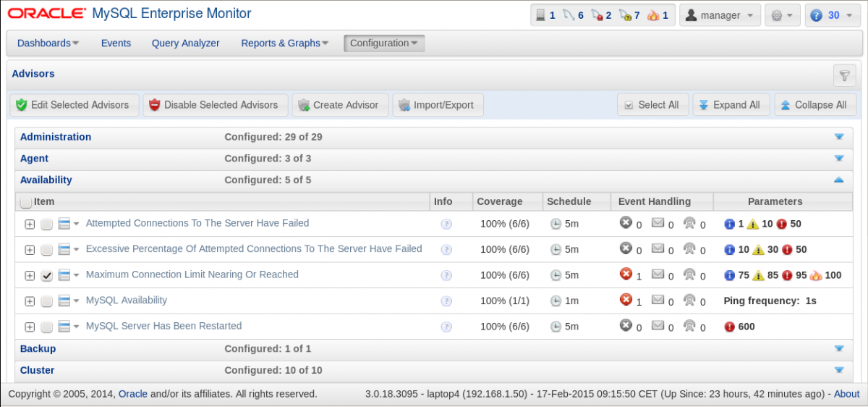Click the monitored MySQL instances icon showing 6
The width and height of the screenshot is (868, 407).
pos(568,15)
